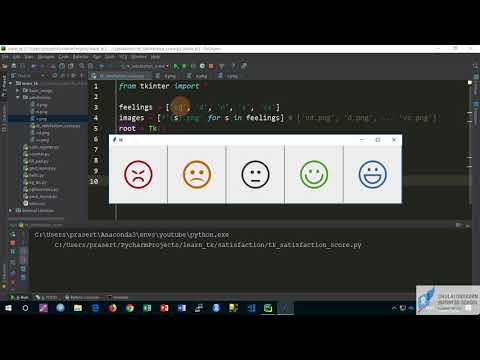Click the tk_satisfaction_score.py path in console output

(208, 245)
